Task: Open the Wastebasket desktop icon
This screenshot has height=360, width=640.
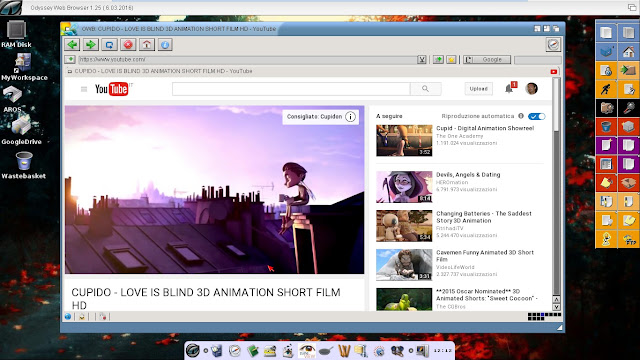Action: click(x=24, y=165)
